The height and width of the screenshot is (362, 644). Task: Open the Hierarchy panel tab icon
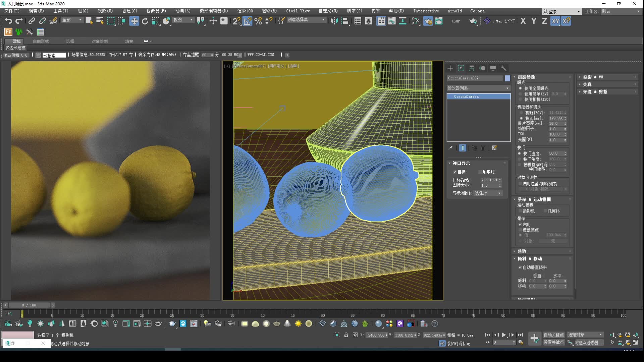[x=472, y=68]
